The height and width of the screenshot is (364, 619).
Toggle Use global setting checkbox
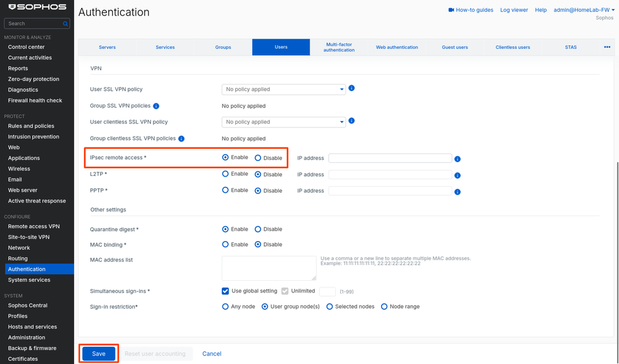tap(226, 291)
